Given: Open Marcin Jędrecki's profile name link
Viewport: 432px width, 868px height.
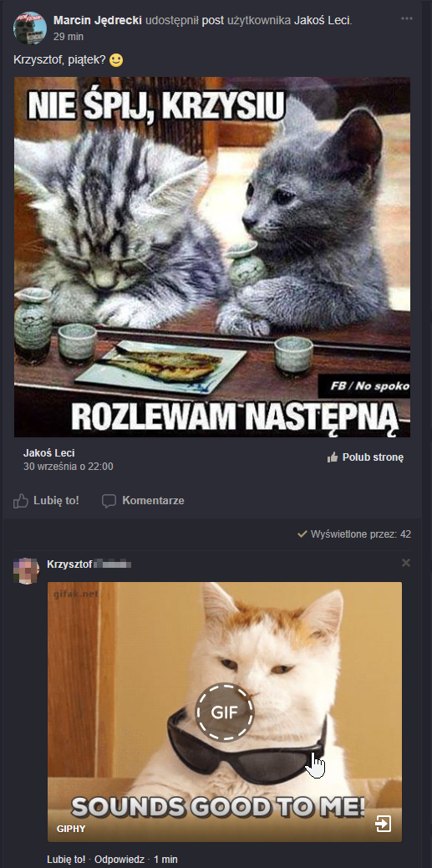Looking at the screenshot, I should click(98, 21).
